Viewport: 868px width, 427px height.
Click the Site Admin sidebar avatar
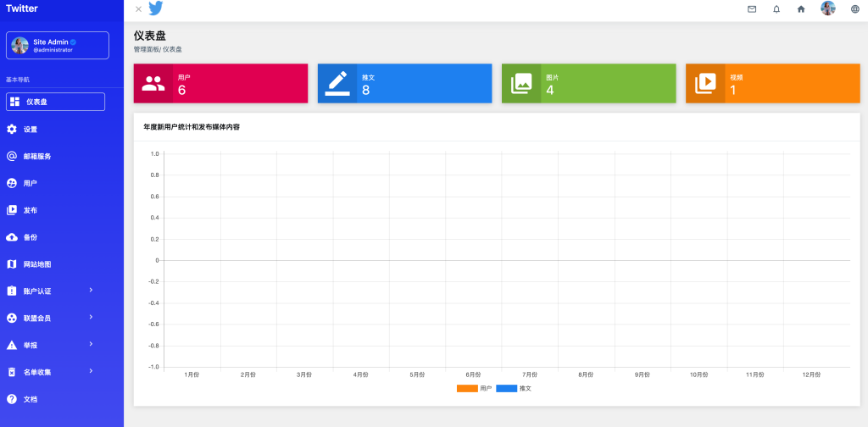click(20, 46)
